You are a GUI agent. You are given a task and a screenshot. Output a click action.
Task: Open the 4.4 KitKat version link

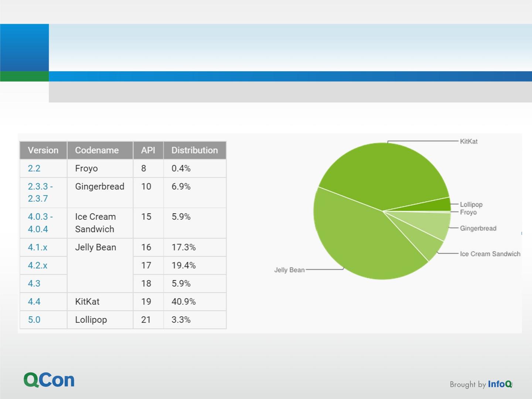[x=34, y=301]
